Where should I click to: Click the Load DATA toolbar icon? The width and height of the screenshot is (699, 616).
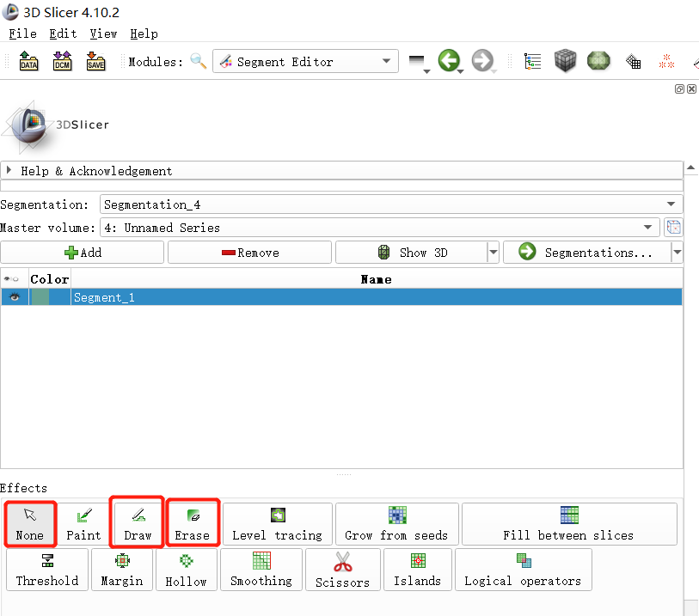(28, 61)
